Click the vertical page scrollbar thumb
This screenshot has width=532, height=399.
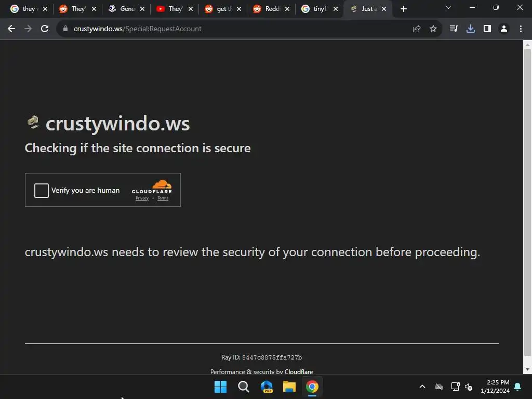(x=528, y=203)
